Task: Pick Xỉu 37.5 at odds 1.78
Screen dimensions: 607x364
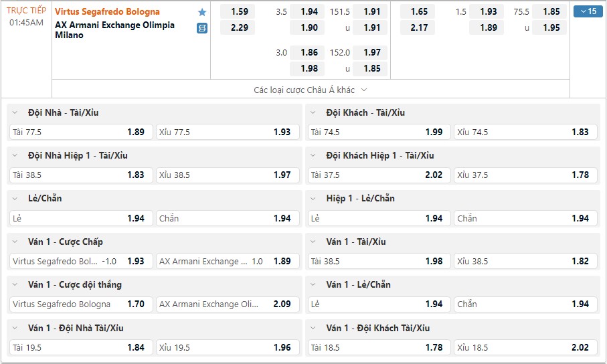Action: 526,175
